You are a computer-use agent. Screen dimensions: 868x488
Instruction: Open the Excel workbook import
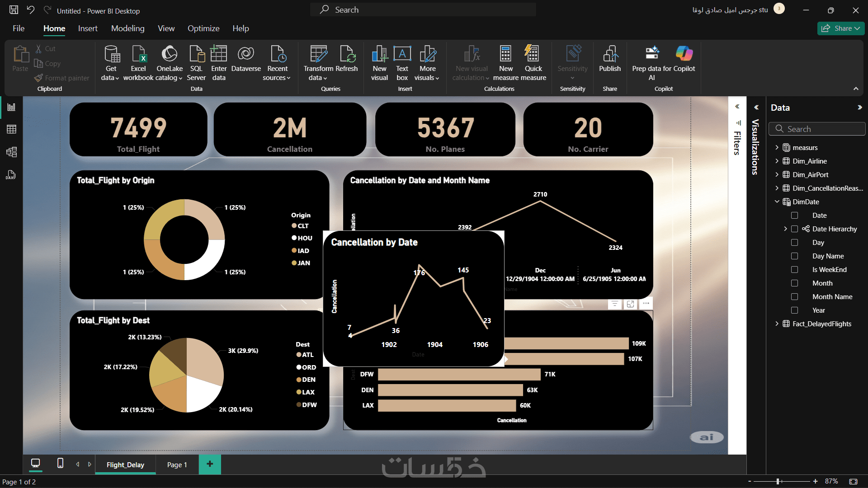pos(138,54)
